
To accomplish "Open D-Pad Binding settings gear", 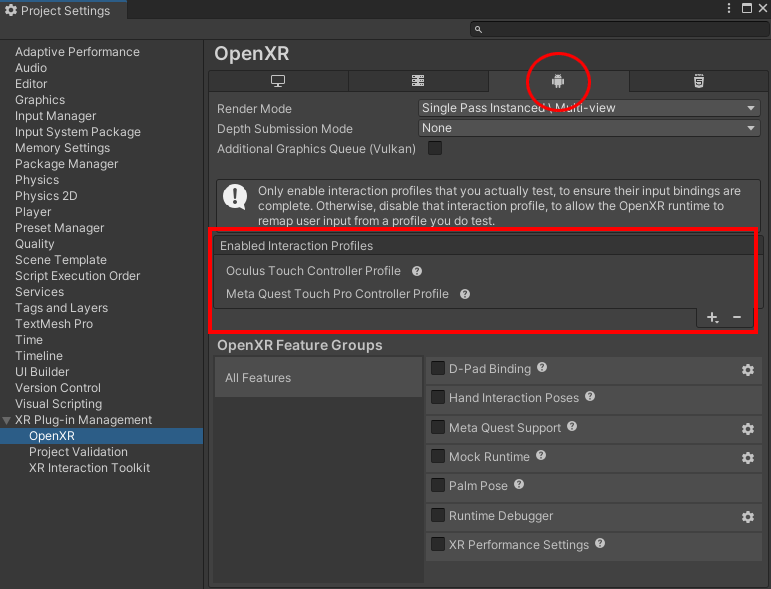I will (747, 370).
